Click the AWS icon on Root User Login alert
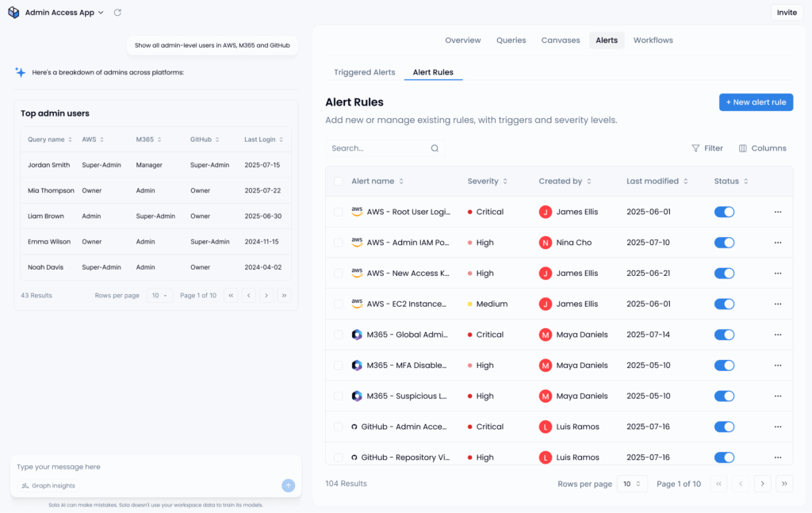The height and width of the screenshot is (513, 812). pos(357,211)
